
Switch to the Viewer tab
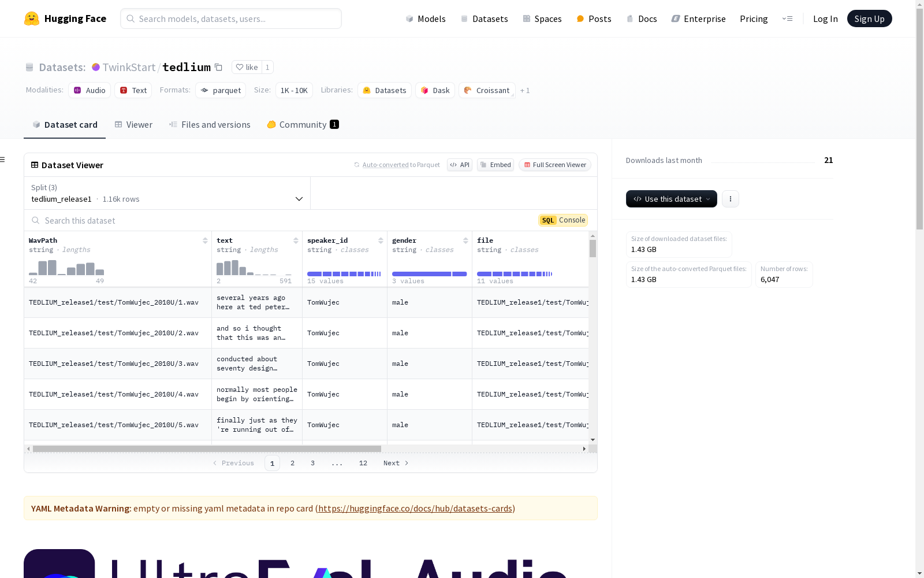(x=133, y=124)
